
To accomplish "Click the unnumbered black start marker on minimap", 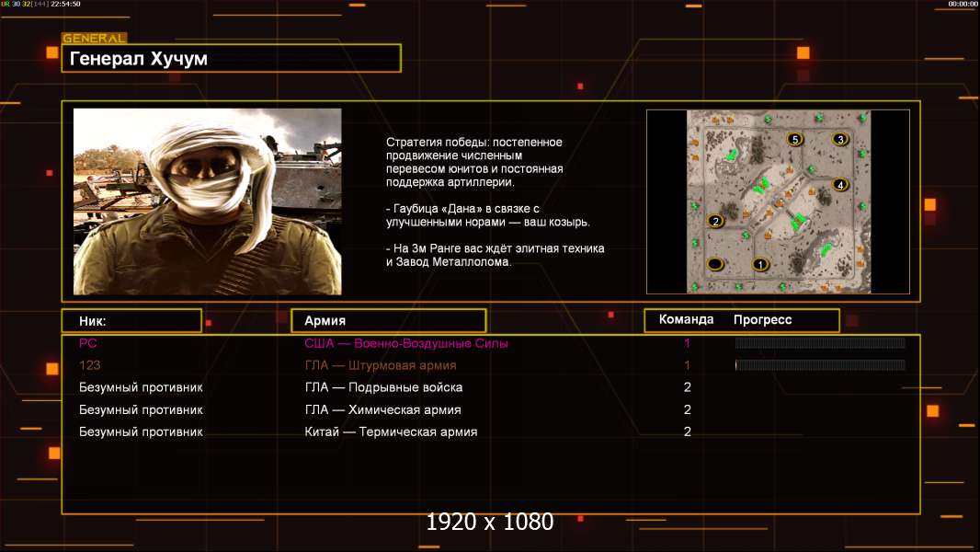I will tap(715, 264).
